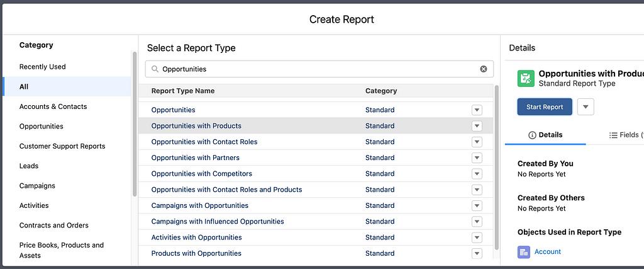Click the Details tab info icon

[532, 135]
